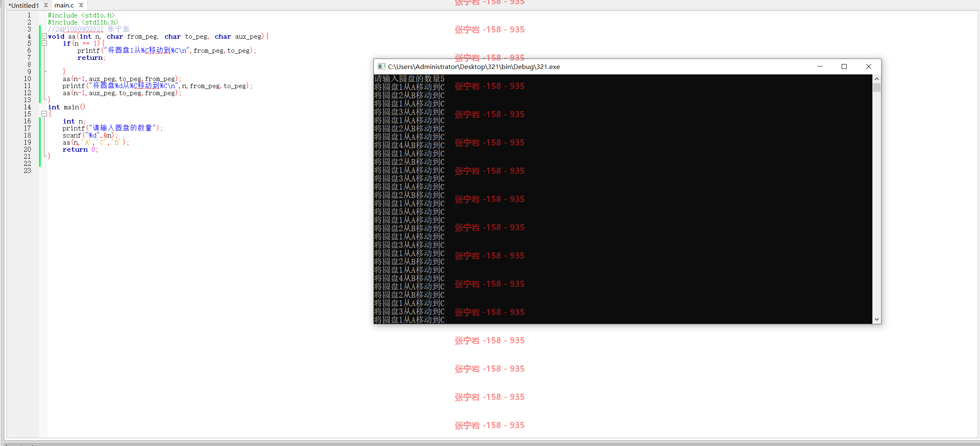Click the aa(n-1, aux_peg, to_peg, from_peg) call
980x446 pixels.
click(x=122, y=93)
